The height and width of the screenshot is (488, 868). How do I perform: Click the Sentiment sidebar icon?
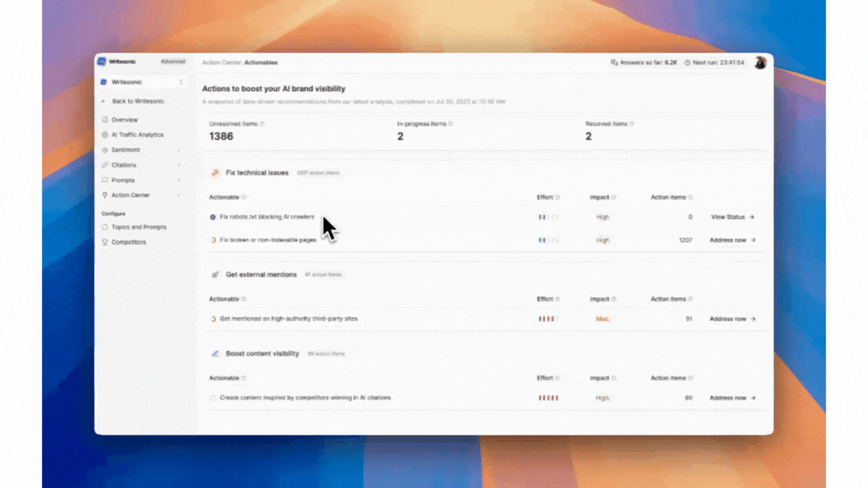(105, 150)
